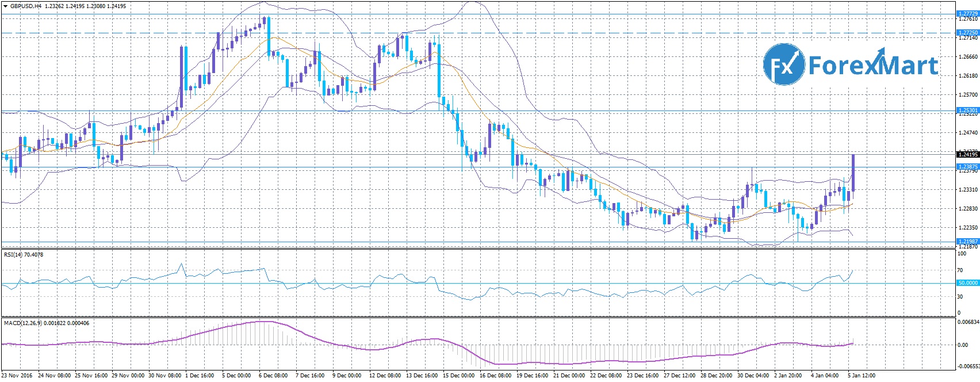Click the 1.26180 price scale value
This screenshot has height=382, width=980.
[968, 76]
